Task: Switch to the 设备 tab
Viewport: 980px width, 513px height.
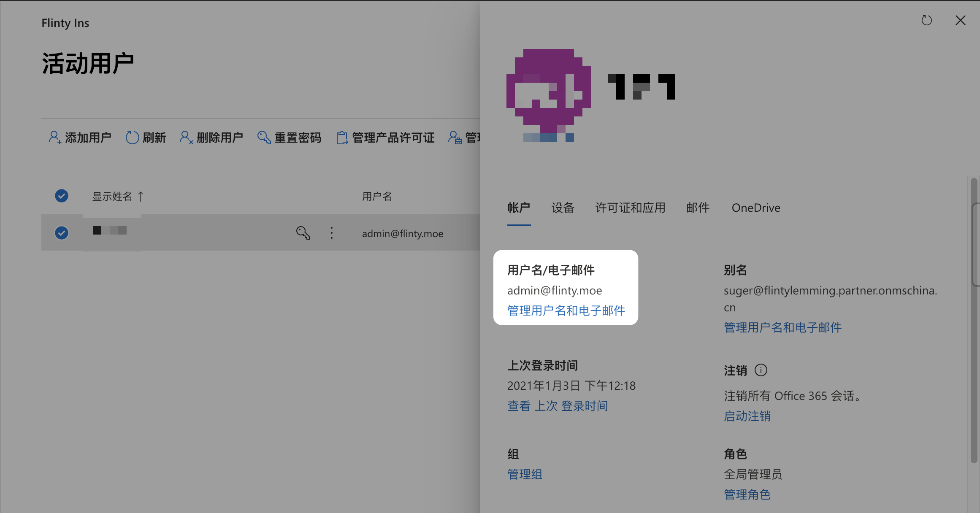Action: pyautogui.click(x=563, y=208)
